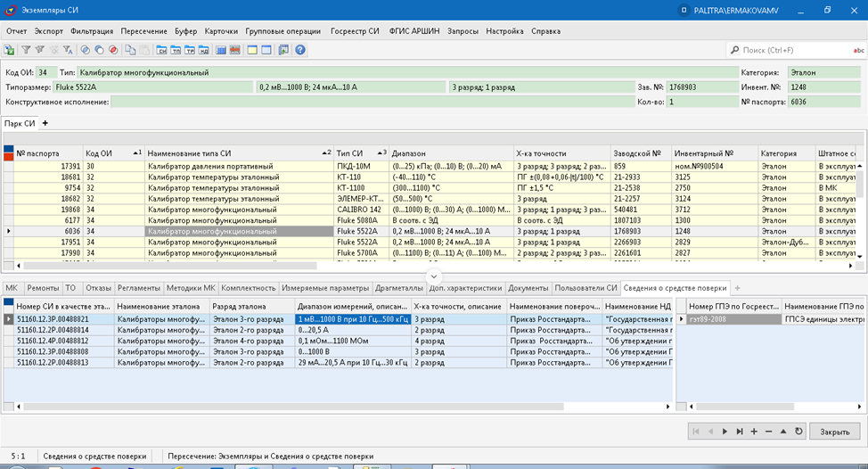This screenshot has height=469, width=868.
Task: Click the copy documents toolbar icon
Action: coord(131,50)
